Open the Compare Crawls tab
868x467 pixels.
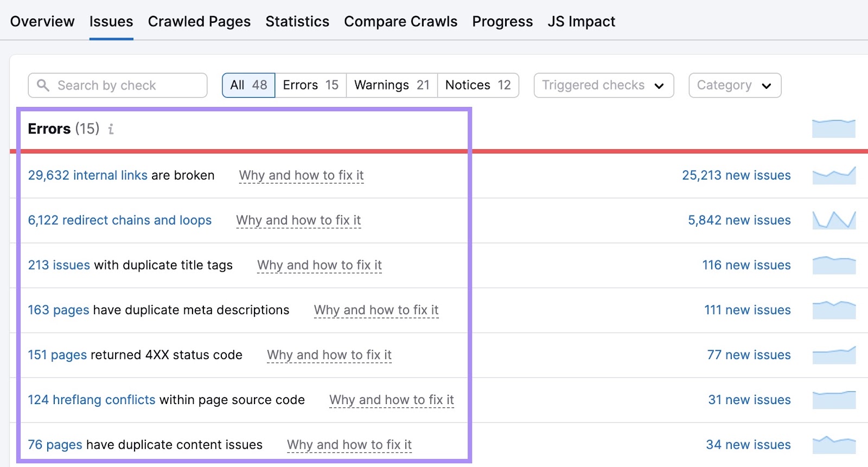pyautogui.click(x=400, y=22)
